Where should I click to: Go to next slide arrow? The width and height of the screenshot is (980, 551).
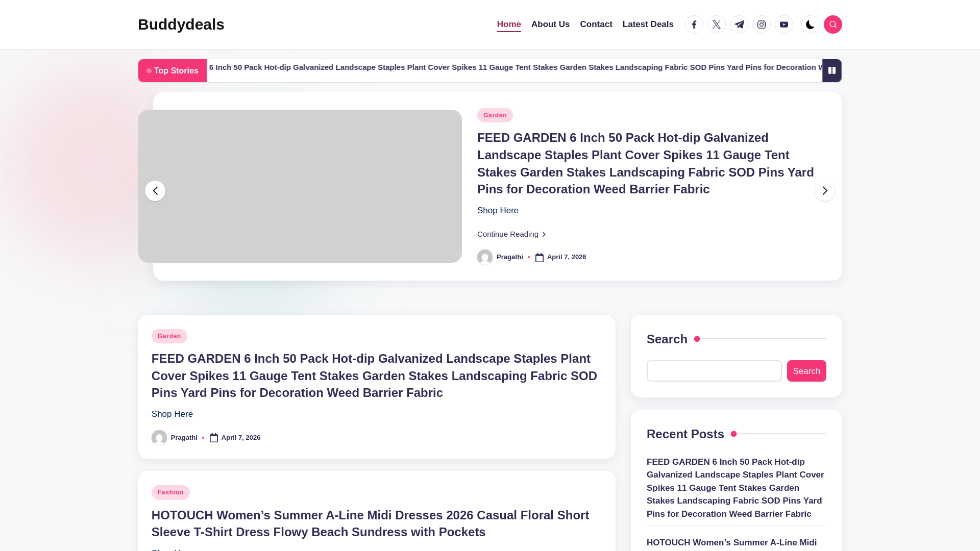tap(824, 191)
